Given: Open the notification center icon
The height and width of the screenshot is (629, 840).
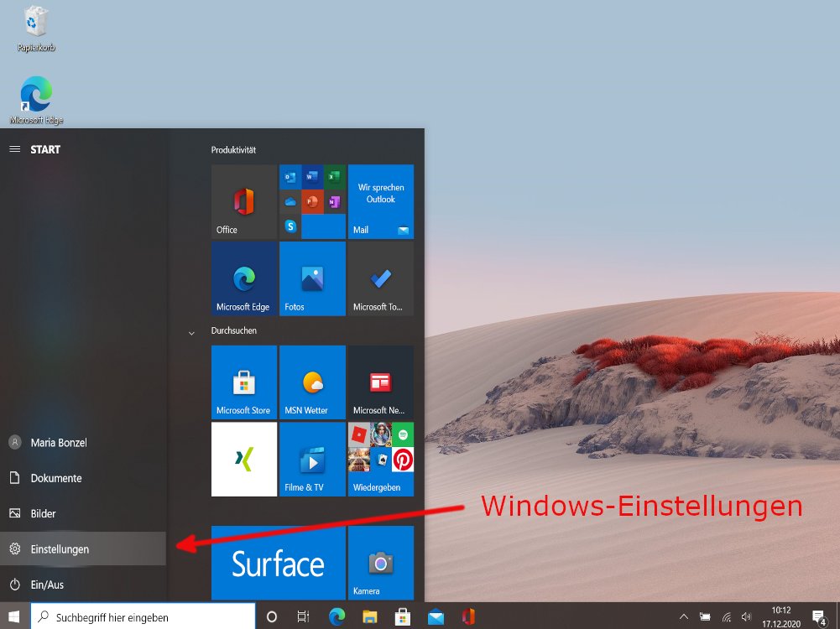Looking at the screenshot, I should point(819,617).
